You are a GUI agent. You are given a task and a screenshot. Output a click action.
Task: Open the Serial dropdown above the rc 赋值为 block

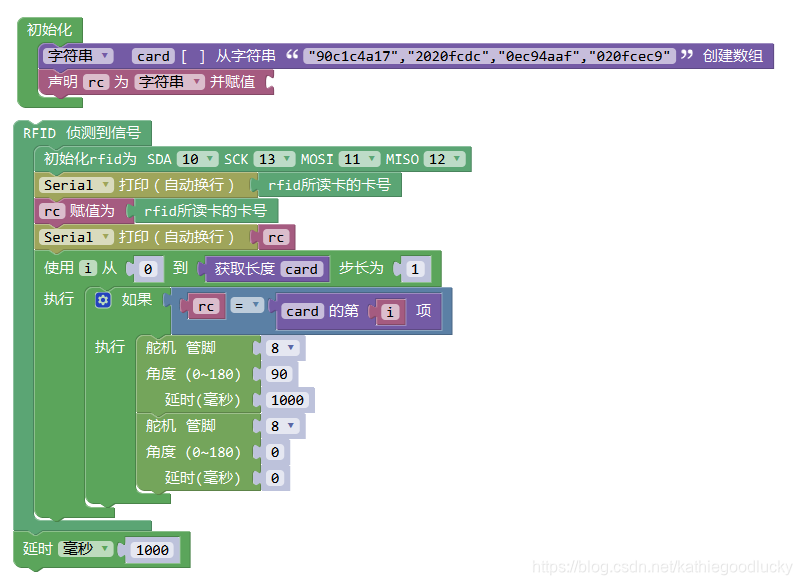pos(76,185)
